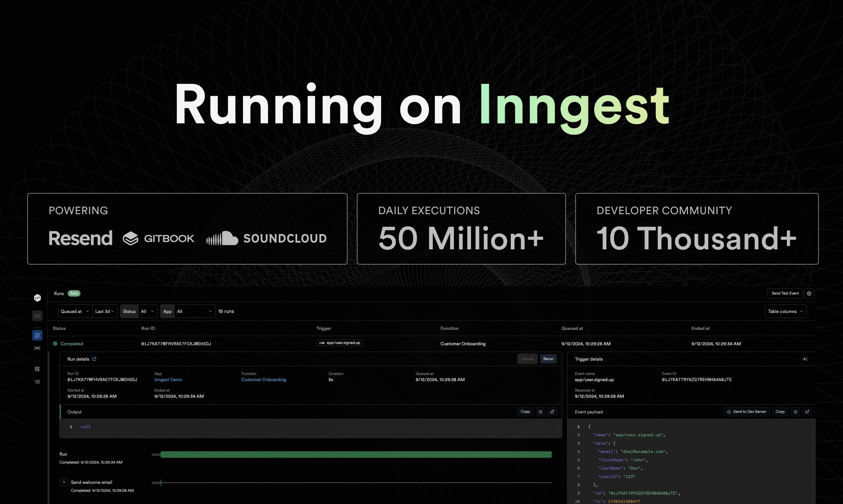
Task: Click Customer Onboarding in the table row
Action: [x=463, y=344]
